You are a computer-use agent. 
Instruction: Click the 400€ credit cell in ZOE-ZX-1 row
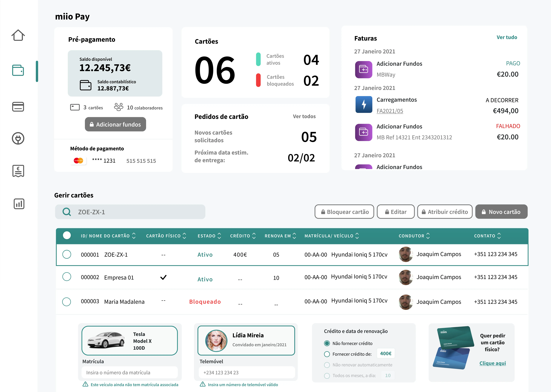tap(240, 255)
